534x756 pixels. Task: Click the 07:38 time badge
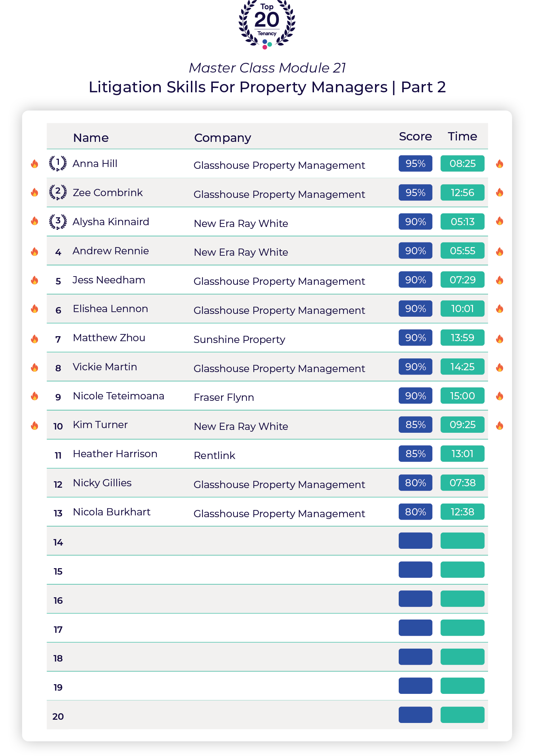click(462, 483)
